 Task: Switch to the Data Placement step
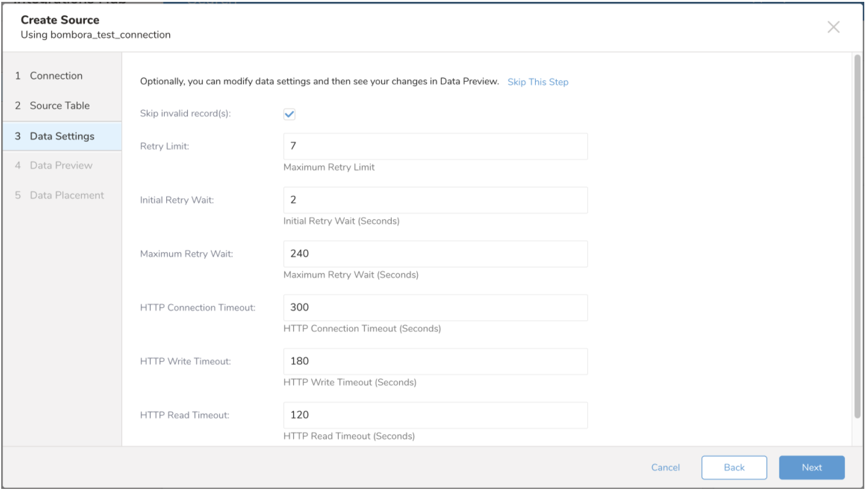tap(66, 195)
